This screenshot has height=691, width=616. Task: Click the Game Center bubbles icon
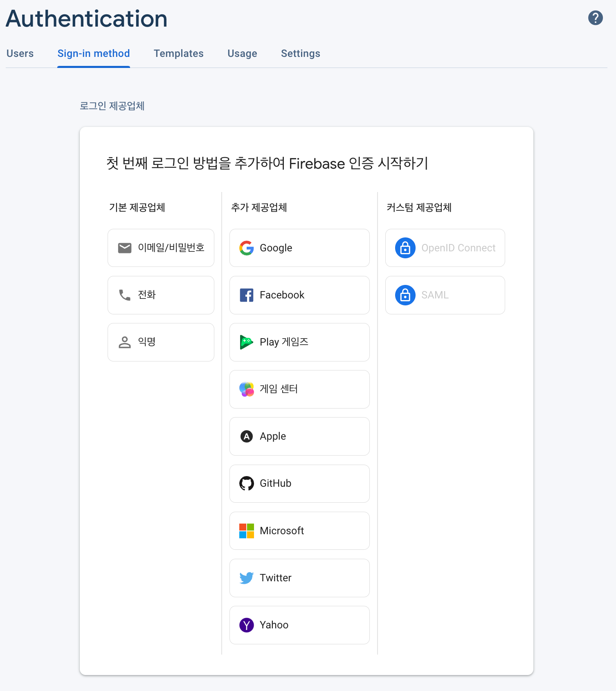247,389
